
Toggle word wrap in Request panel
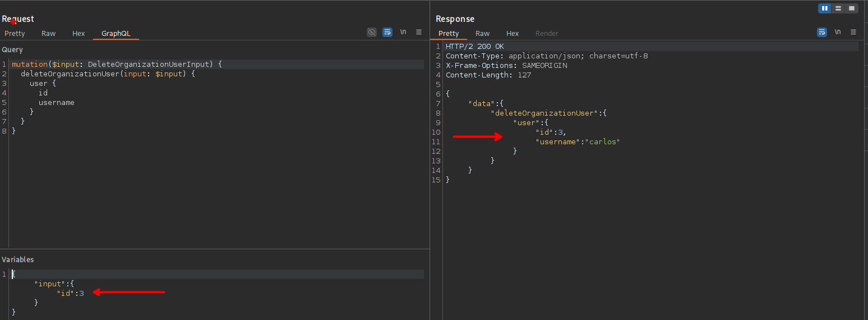(387, 33)
